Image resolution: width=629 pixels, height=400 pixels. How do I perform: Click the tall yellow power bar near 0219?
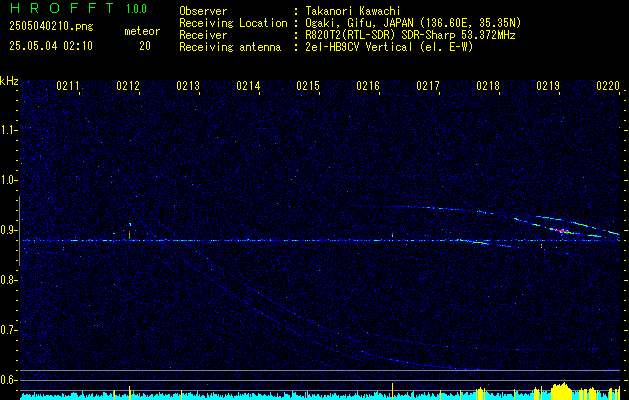(x=560, y=389)
